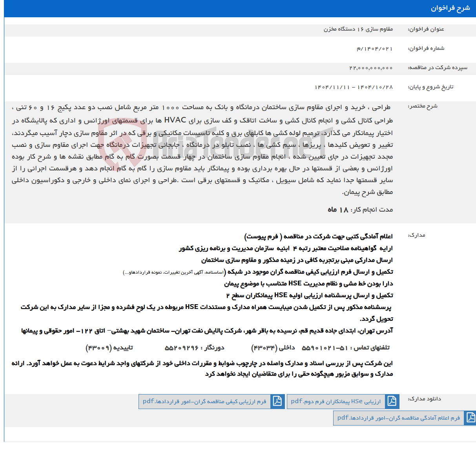
Task: Select the tender number ۱۴۰۴/۰۲۱/م
Action: pos(374,48)
